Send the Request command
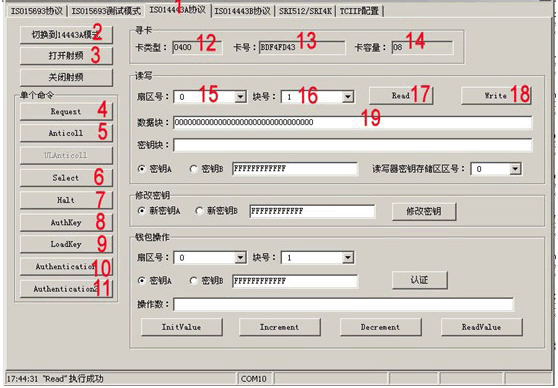This screenshot has width=558, height=388. pos(66,111)
